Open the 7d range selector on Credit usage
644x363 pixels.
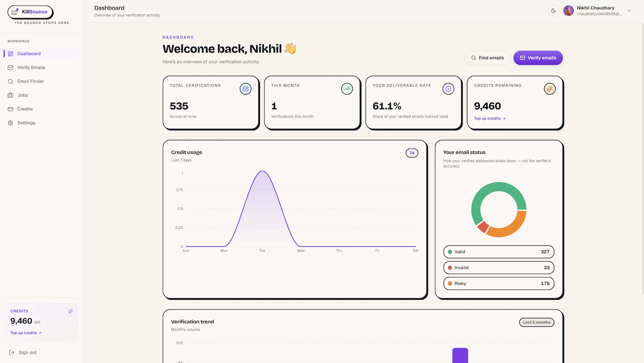tap(412, 153)
